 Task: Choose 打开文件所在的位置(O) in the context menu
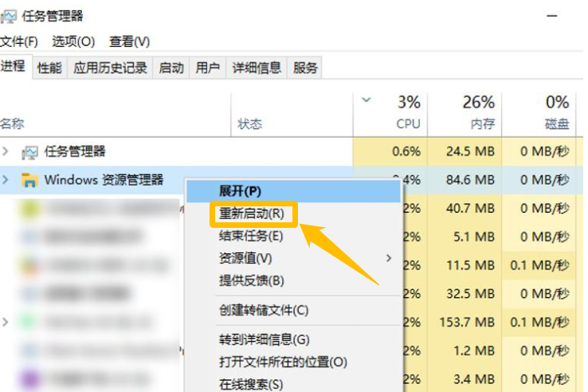[294, 362]
